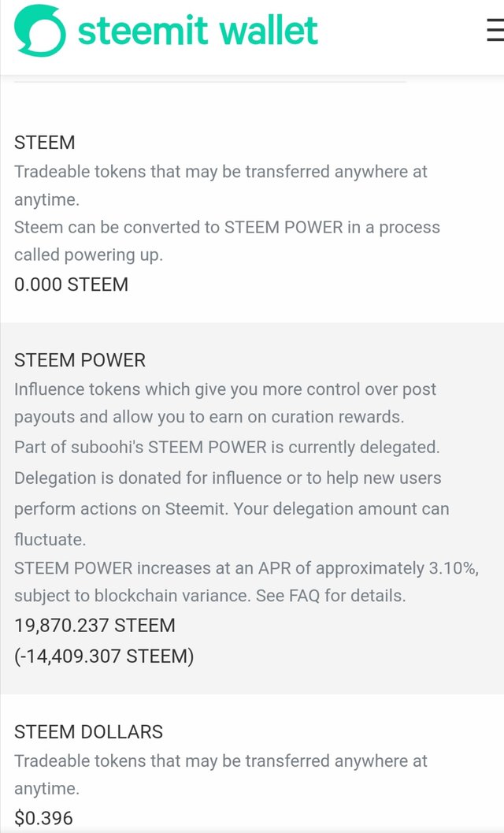The height and width of the screenshot is (833, 504).
Task: Click the 'fluctuate.' line in delegation text
Action: tap(50, 539)
